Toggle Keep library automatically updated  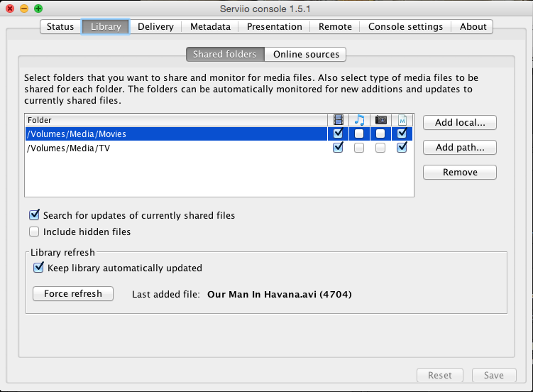38,268
